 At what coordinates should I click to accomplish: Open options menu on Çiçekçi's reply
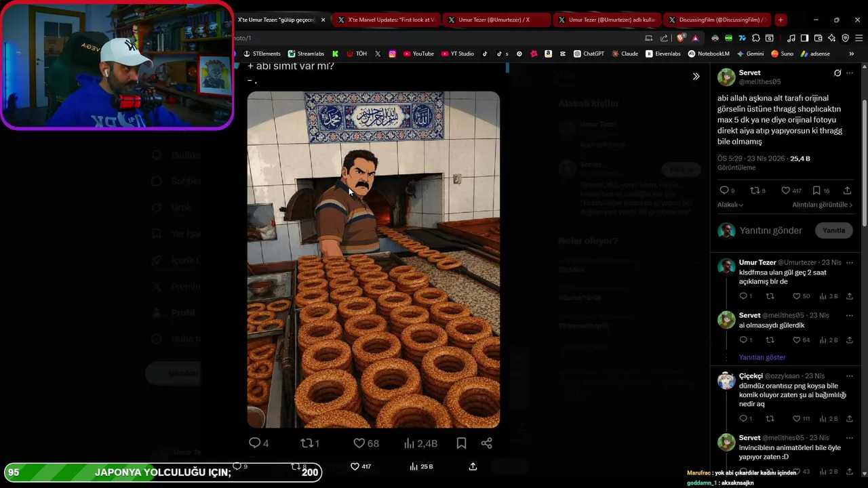coord(850,376)
